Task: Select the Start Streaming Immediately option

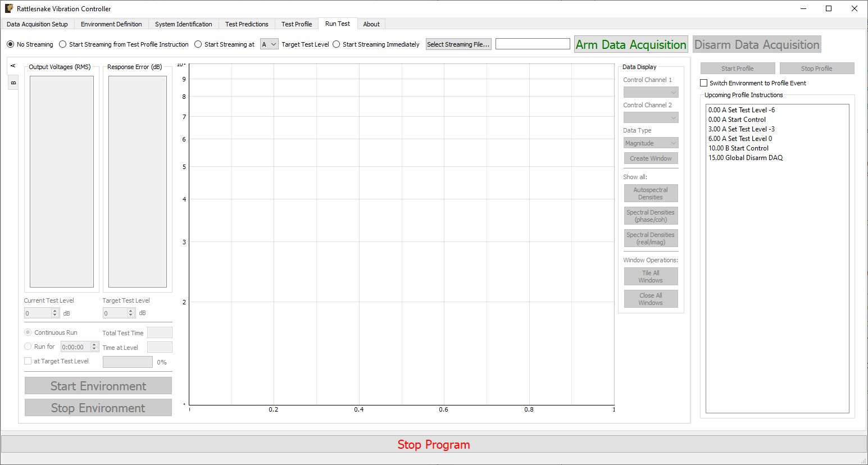Action: pyautogui.click(x=335, y=44)
